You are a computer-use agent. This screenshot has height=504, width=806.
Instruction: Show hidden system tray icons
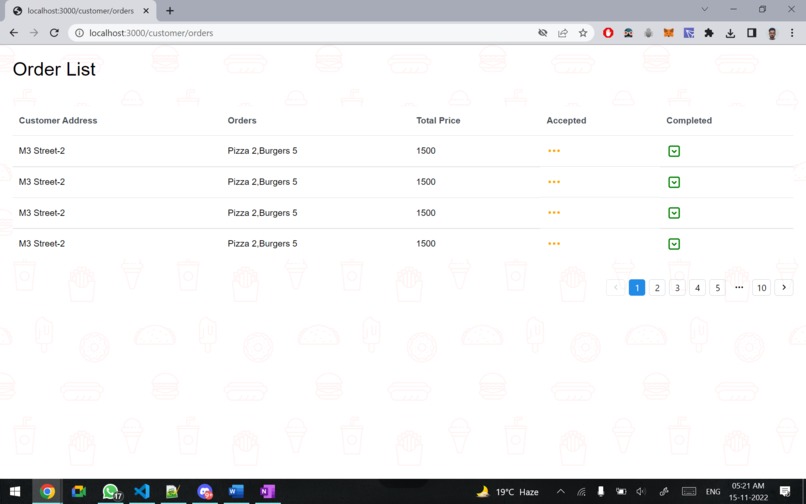(561, 492)
